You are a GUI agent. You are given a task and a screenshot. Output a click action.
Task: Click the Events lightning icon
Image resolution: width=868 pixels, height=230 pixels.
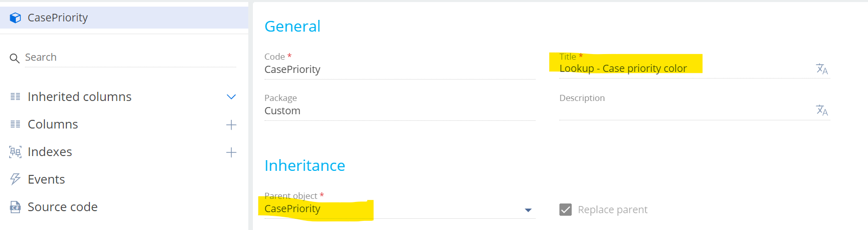pyautogui.click(x=15, y=179)
